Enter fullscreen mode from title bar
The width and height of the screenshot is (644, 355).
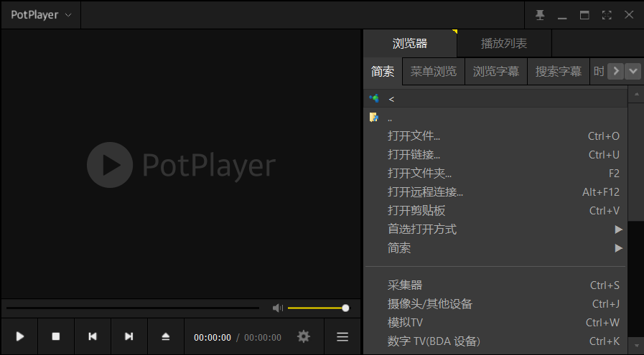(607, 15)
